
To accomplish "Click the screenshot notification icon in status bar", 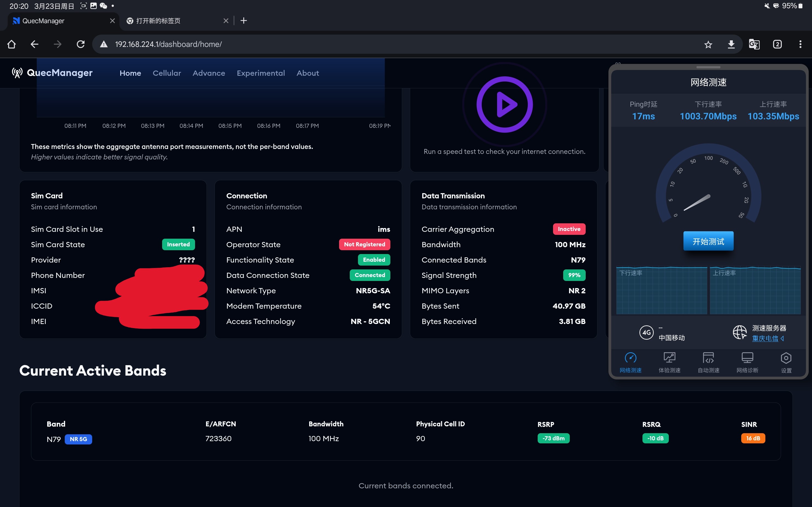I will pos(83,6).
